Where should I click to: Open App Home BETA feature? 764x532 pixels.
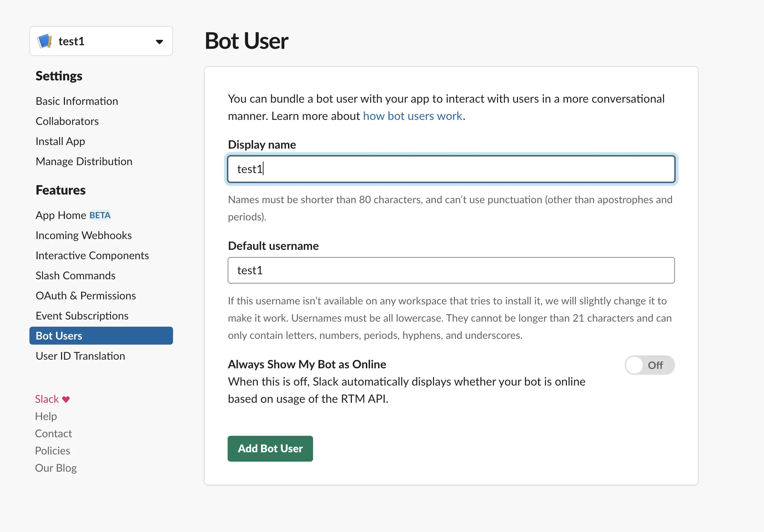73,215
